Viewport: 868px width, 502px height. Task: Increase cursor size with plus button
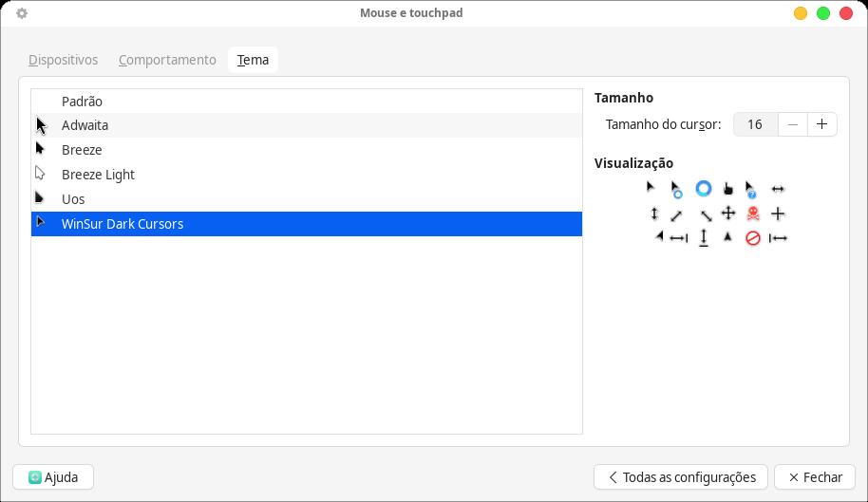[822, 124]
